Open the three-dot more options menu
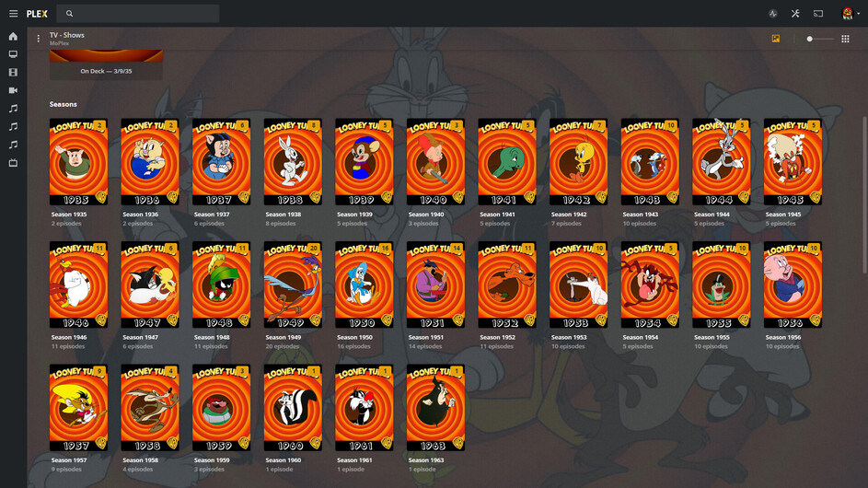Image resolution: width=868 pixels, height=488 pixels. click(38, 39)
